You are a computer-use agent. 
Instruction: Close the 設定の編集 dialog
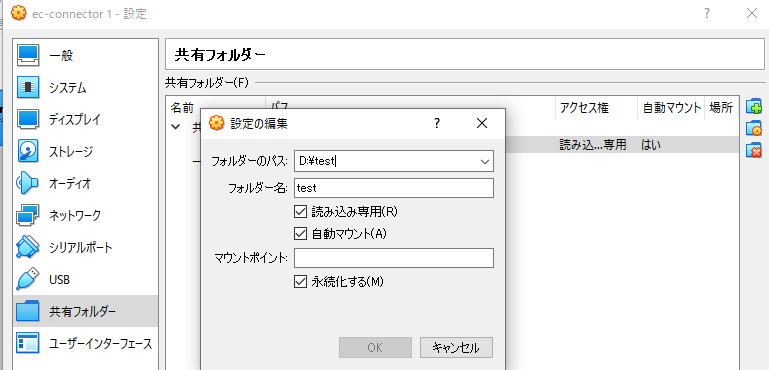click(x=482, y=124)
